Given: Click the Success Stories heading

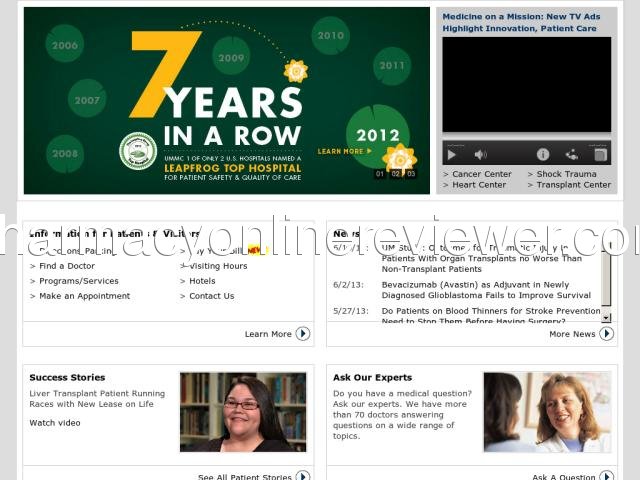Looking at the screenshot, I should click(67, 378).
